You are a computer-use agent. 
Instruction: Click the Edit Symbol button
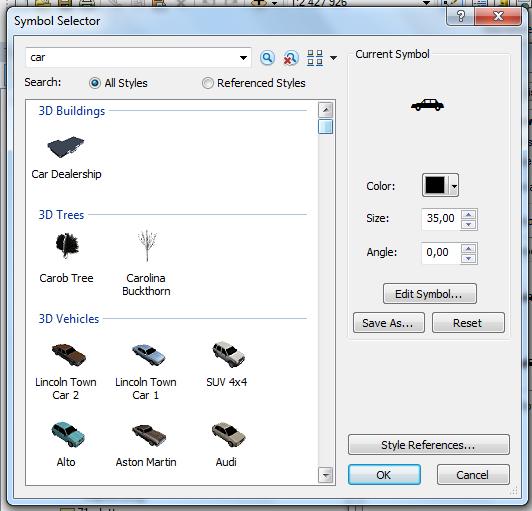coord(430,294)
